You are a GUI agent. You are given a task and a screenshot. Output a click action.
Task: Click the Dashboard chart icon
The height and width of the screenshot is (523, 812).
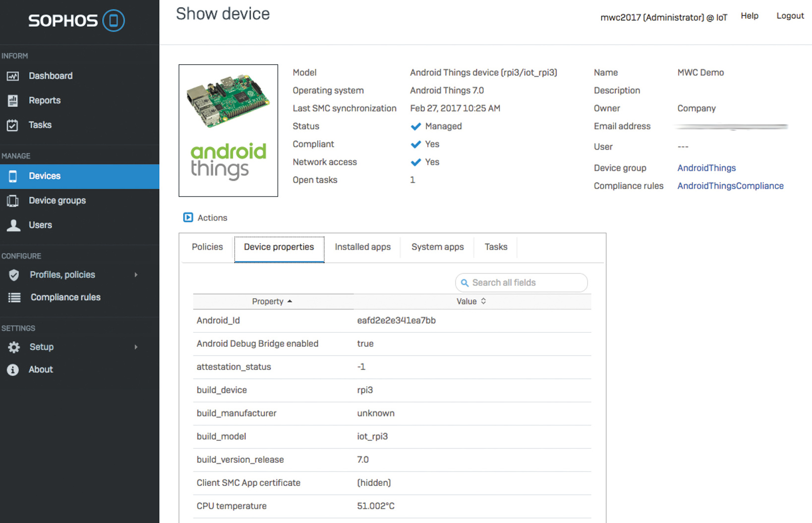(x=13, y=76)
